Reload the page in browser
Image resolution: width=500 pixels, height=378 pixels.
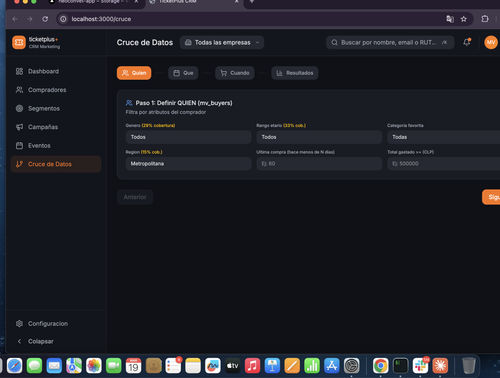click(45, 19)
